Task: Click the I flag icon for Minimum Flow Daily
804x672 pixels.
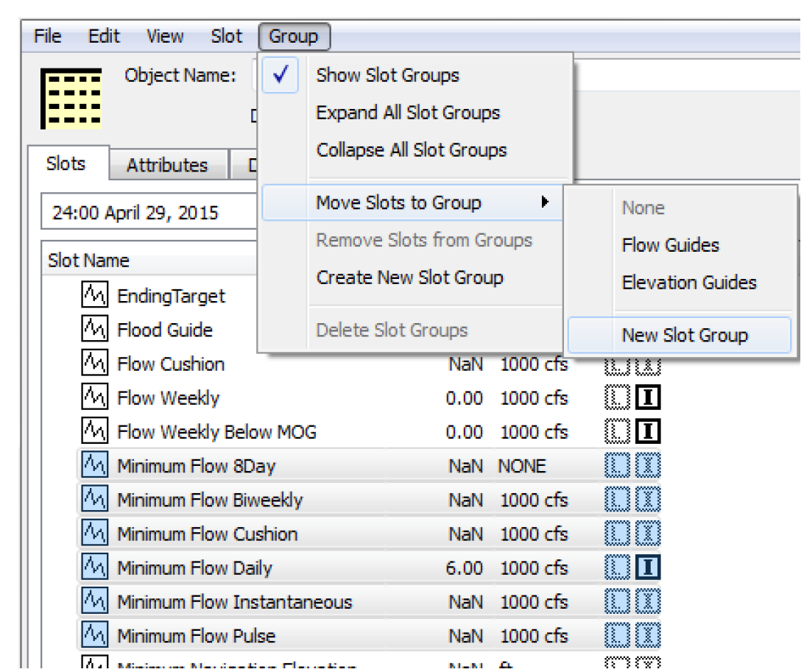Action: pyautogui.click(x=648, y=567)
